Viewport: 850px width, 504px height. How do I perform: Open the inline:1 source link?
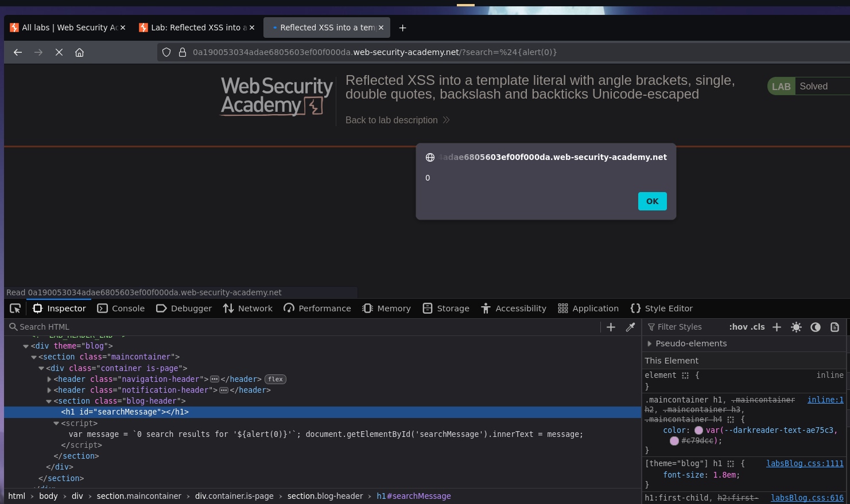point(825,400)
